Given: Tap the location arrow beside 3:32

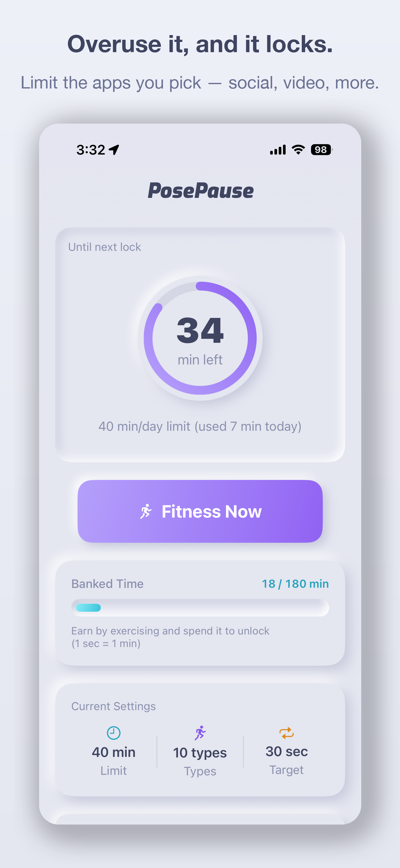Looking at the screenshot, I should (114, 150).
